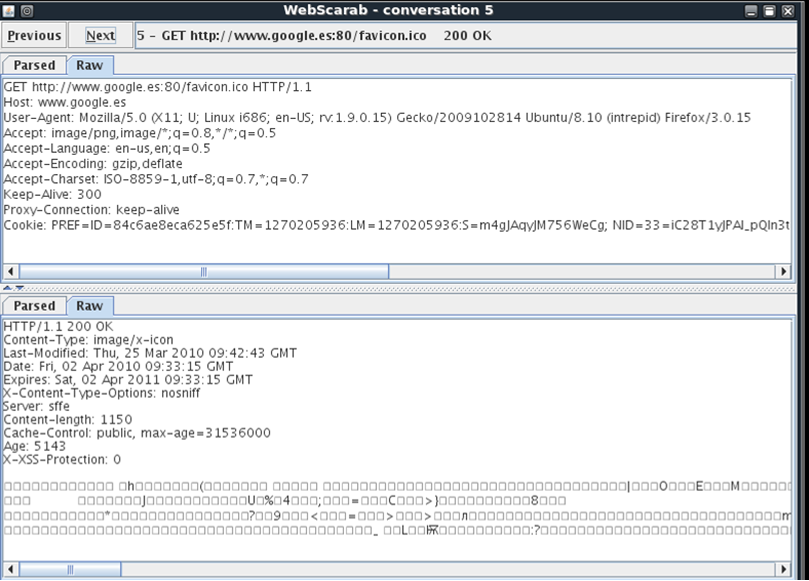The width and height of the screenshot is (809, 581).
Task: Switch response pane to Parsed tab
Action: coord(34,306)
